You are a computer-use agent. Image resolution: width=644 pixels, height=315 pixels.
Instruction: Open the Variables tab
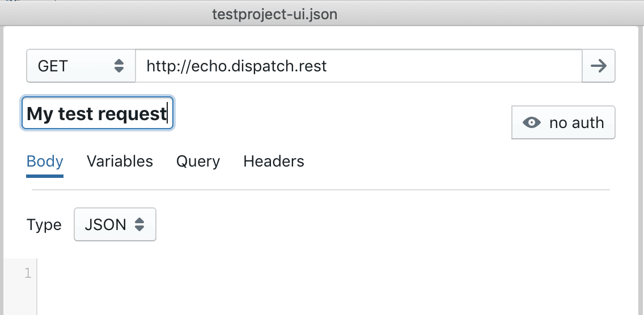pos(120,161)
